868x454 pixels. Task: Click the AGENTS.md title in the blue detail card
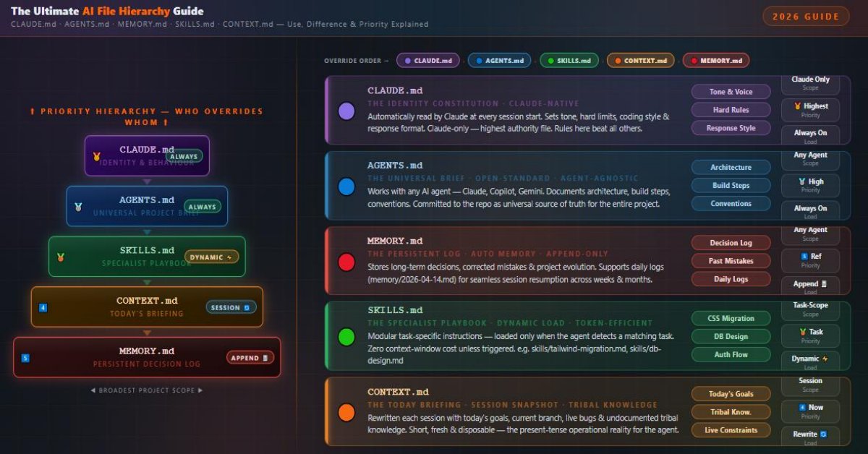395,166
